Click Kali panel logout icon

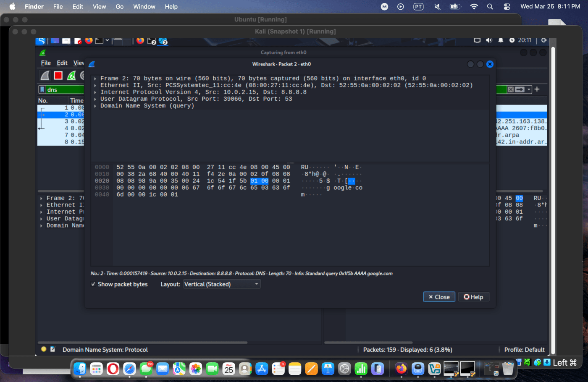pyautogui.click(x=544, y=40)
